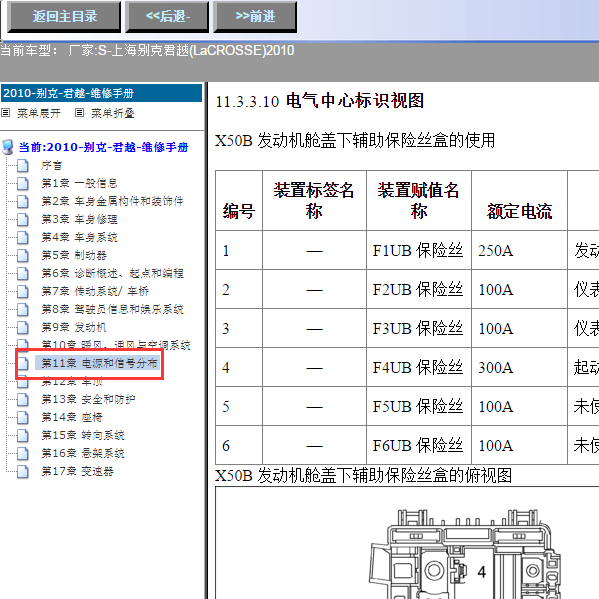Click the F2UB 保险丝 cell

(x=418, y=290)
